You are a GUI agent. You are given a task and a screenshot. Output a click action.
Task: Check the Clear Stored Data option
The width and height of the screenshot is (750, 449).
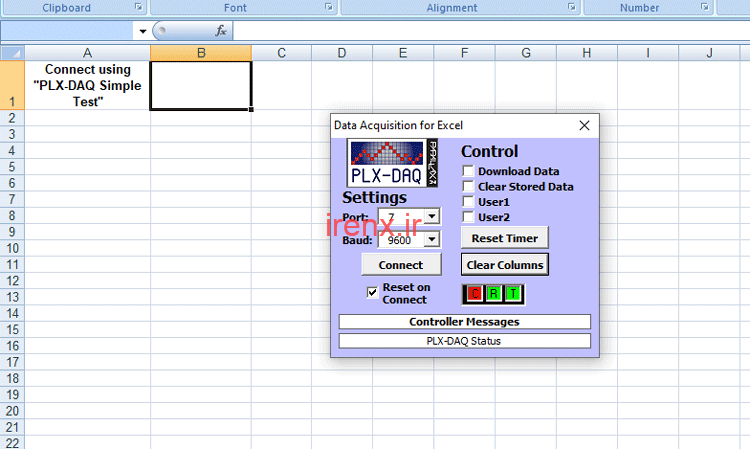tap(468, 187)
